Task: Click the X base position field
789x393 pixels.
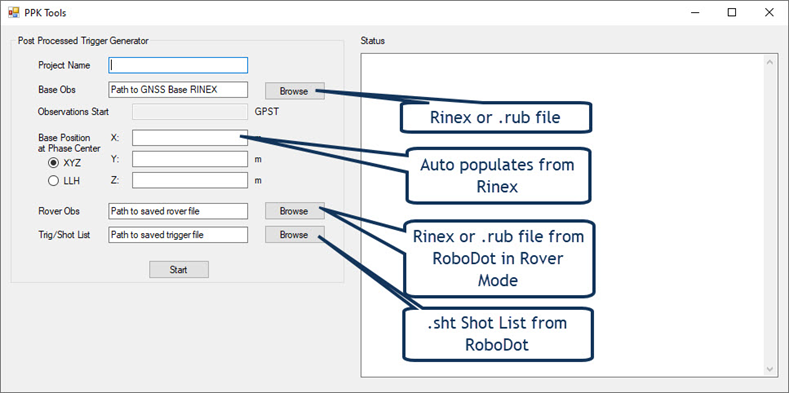Action: 190,138
